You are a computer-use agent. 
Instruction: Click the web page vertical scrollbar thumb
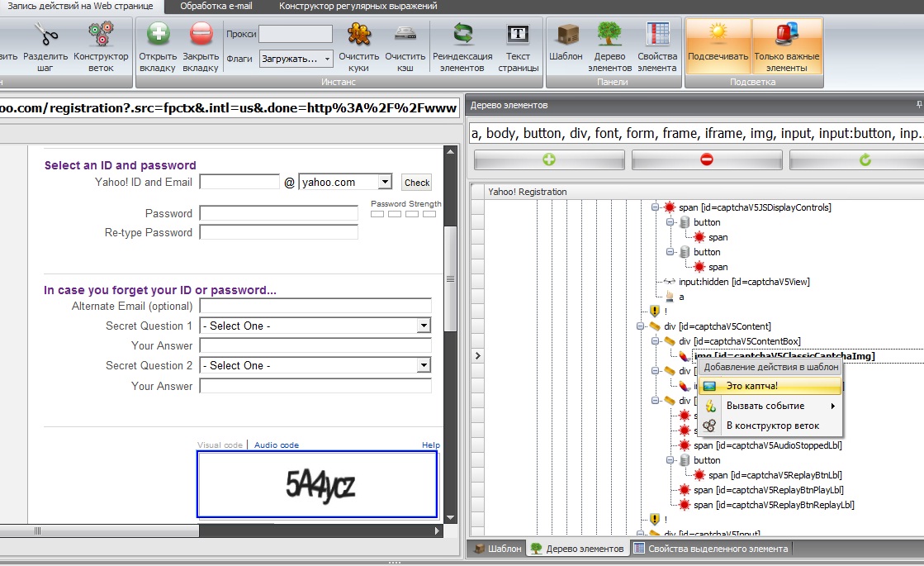[450, 278]
